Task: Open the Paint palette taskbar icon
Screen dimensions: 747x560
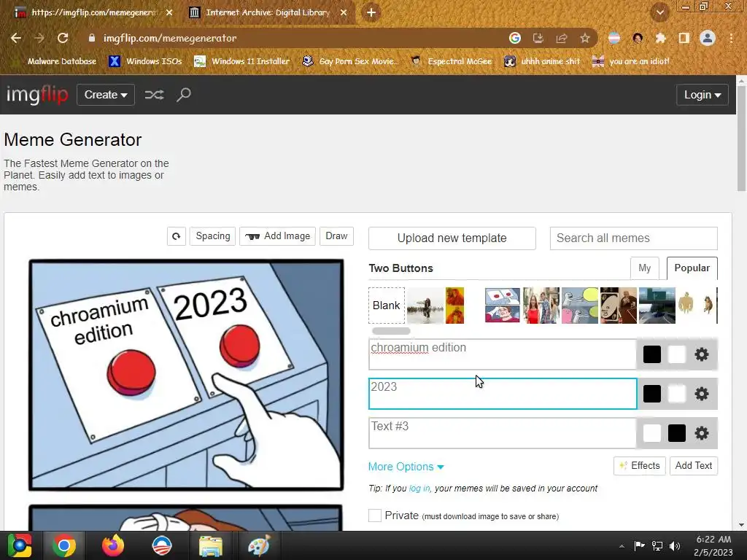Action: click(259, 545)
